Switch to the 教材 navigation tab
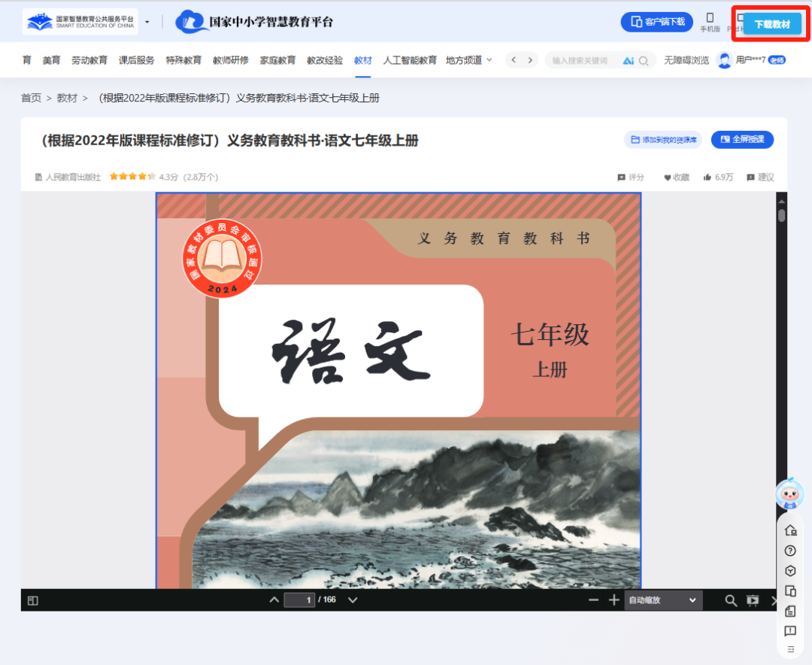The width and height of the screenshot is (812, 665). pyautogui.click(x=363, y=59)
